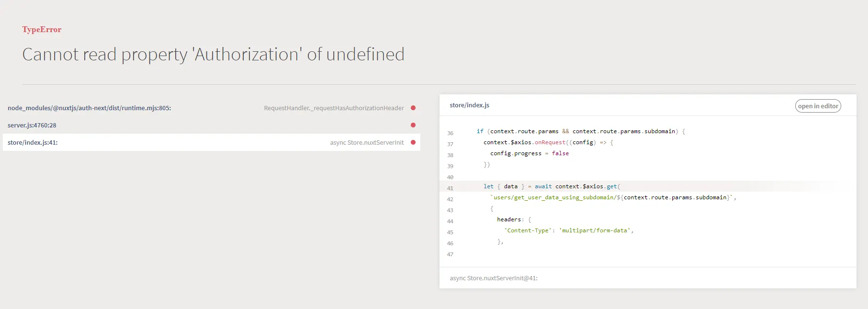
Task: Select the node_modules auth-next runtime.mjs stack frame
Action: 90,108
